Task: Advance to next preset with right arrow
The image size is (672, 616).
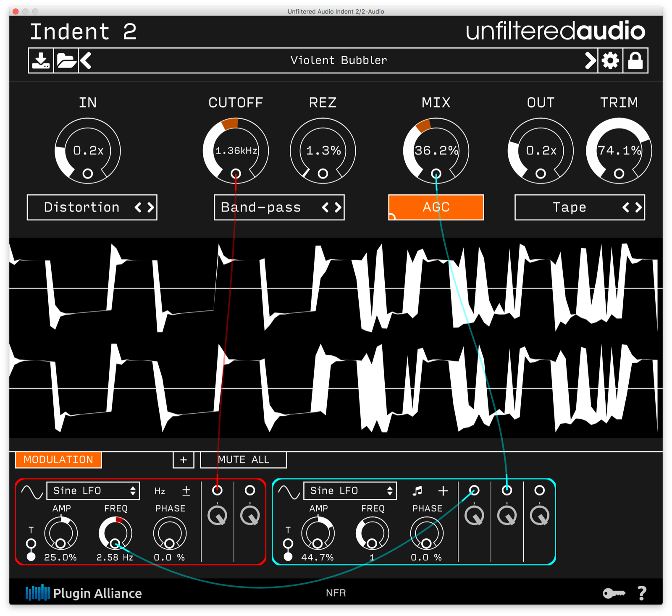Action: (x=590, y=60)
